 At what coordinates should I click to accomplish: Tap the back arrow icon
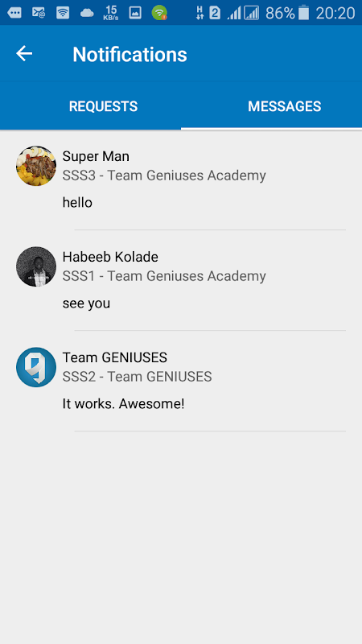click(x=24, y=54)
